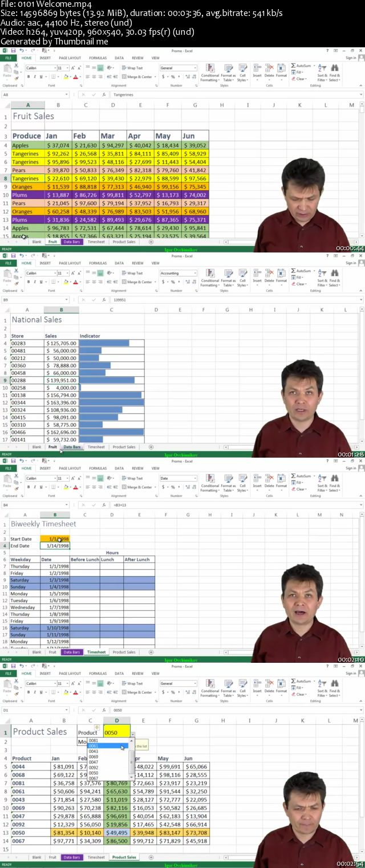Click the Fill Color swatch in the Product Sales frame
Viewport: 365px width, 868px height.
coord(66,692)
